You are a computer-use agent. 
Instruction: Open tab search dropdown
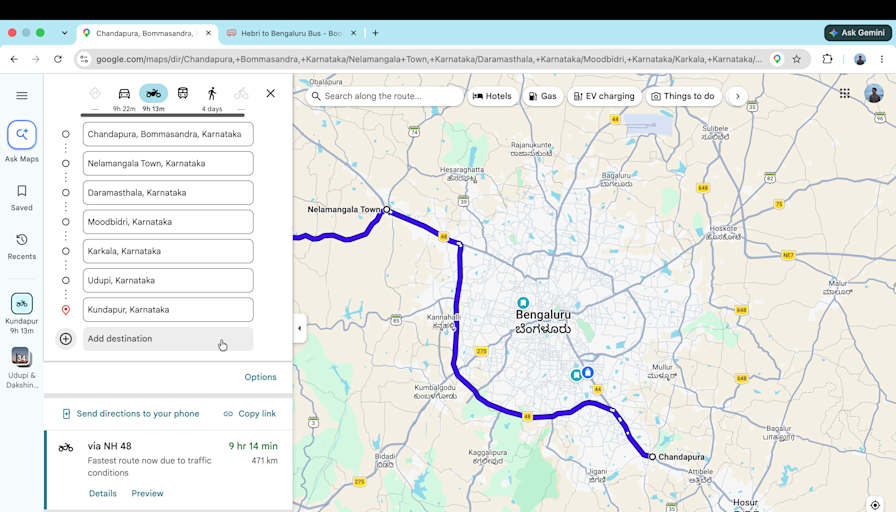point(65,33)
